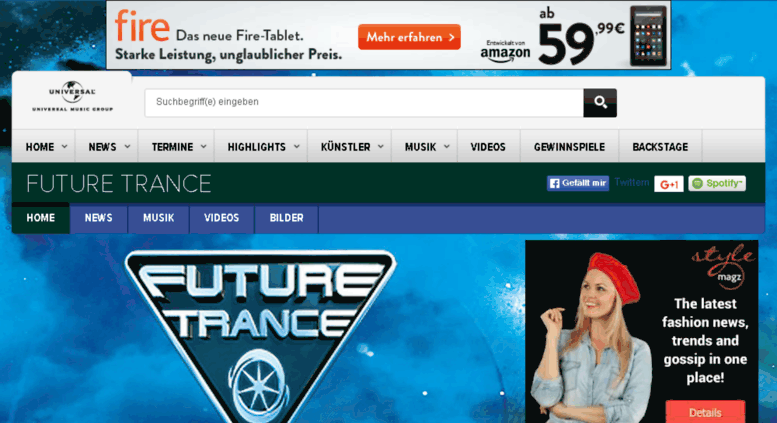Select the MUSIK tab under Future Trance
Viewport: 777px width, 423px height.
pyautogui.click(x=159, y=218)
